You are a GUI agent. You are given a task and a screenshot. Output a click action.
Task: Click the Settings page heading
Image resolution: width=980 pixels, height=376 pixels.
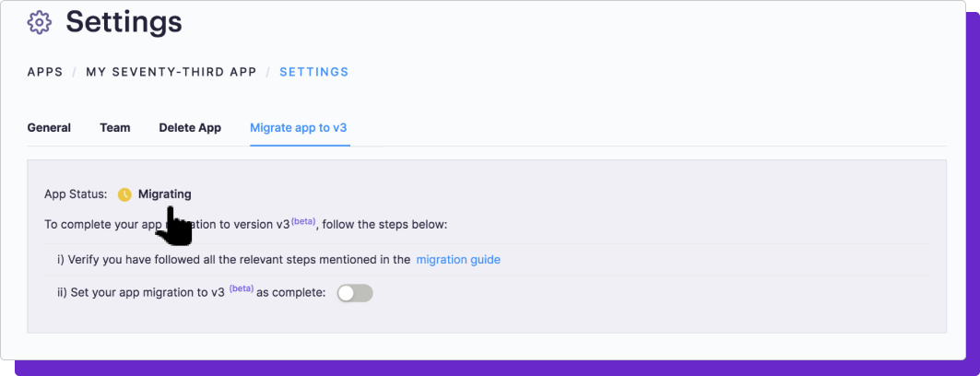click(x=124, y=22)
